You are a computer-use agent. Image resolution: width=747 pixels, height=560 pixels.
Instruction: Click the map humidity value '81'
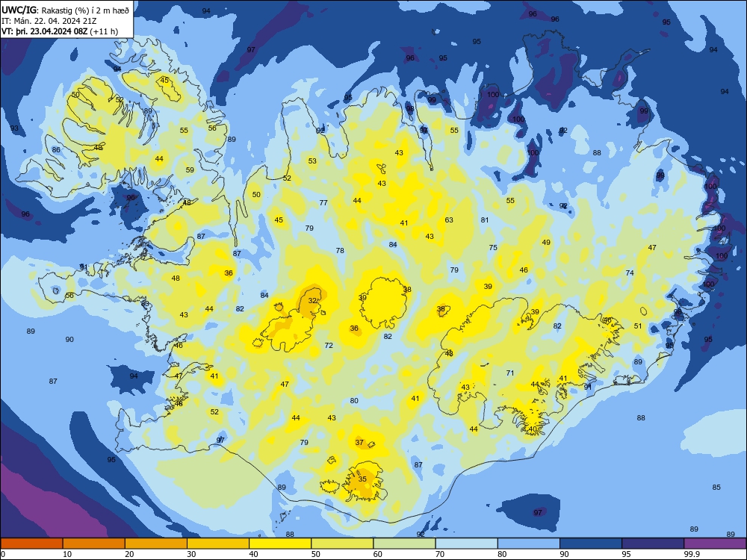485,220
